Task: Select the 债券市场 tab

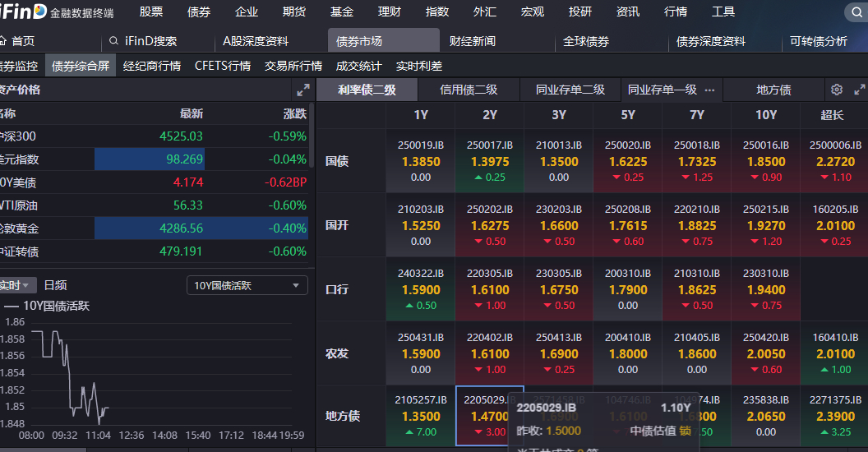Action: click(x=384, y=41)
